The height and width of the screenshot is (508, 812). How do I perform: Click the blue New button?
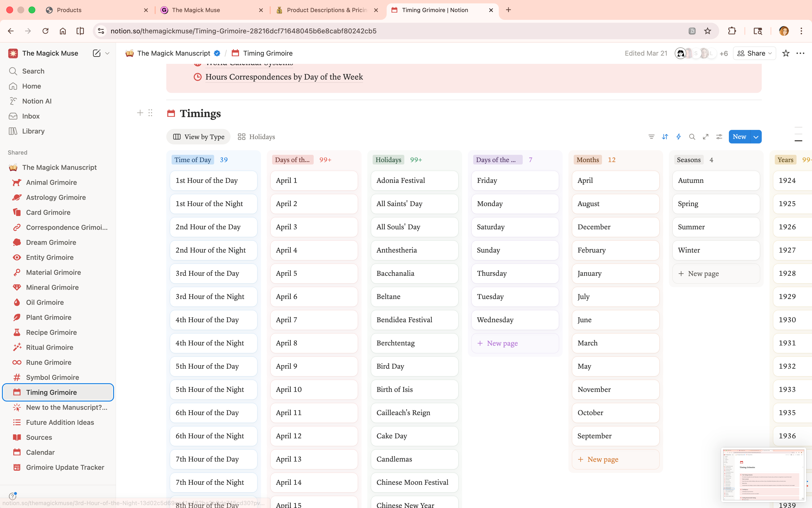pyautogui.click(x=739, y=137)
